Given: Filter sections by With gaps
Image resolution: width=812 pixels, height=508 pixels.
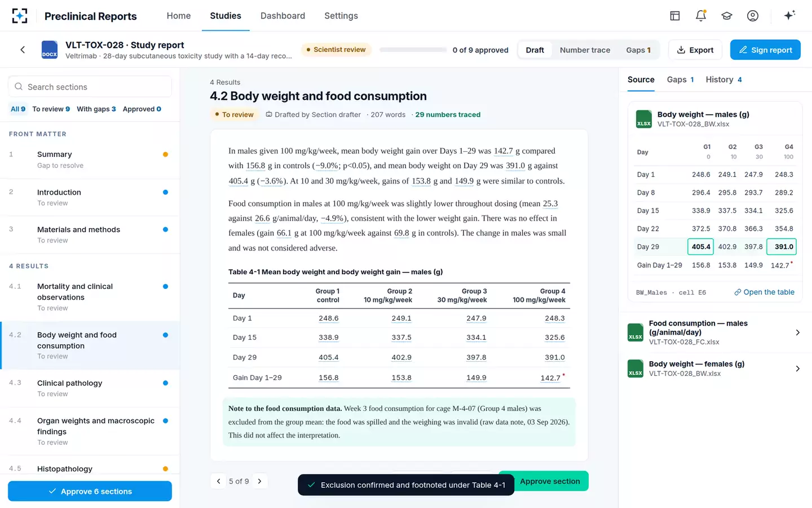Looking at the screenshot, I should [96, 109].
